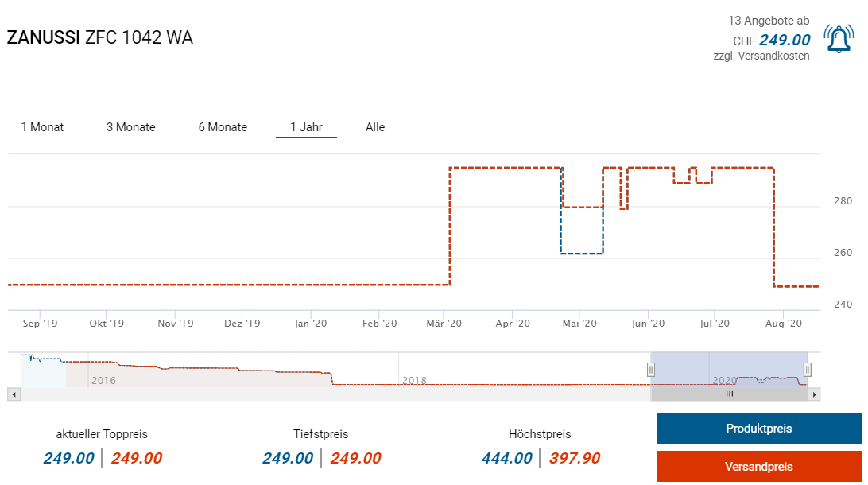Image resolution: width=868 pixels, height=485 pixels.
Task: Click the Höchstpreis 444.00 value
Action: 506,458
